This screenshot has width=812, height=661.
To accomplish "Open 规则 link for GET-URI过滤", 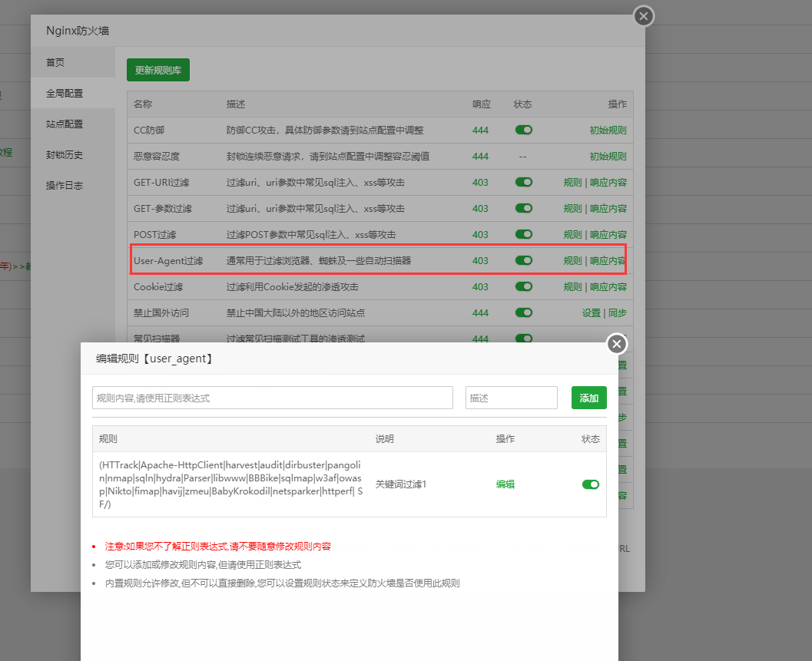I will [x=573, y=182].
